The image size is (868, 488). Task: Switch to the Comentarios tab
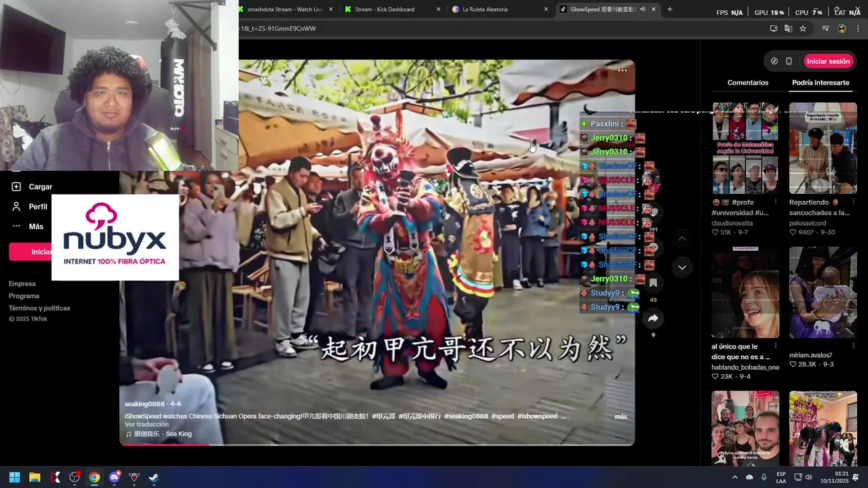(748, 83)
